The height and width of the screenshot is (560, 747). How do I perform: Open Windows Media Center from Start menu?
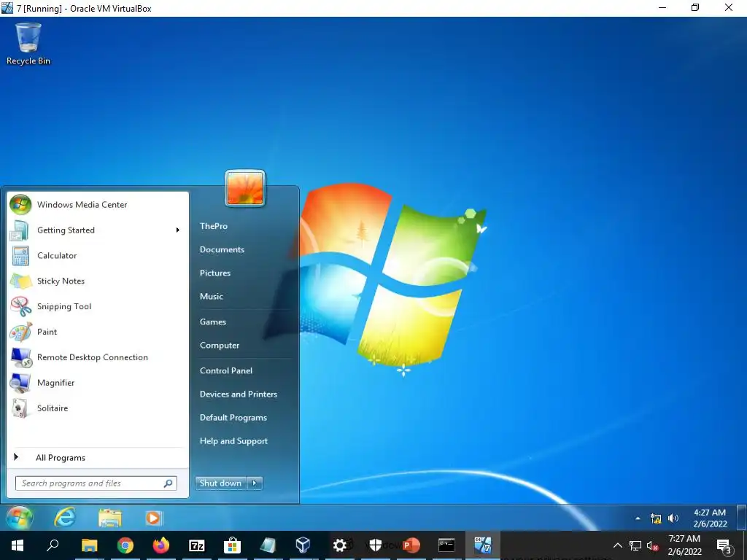click(x=98, y=205)
